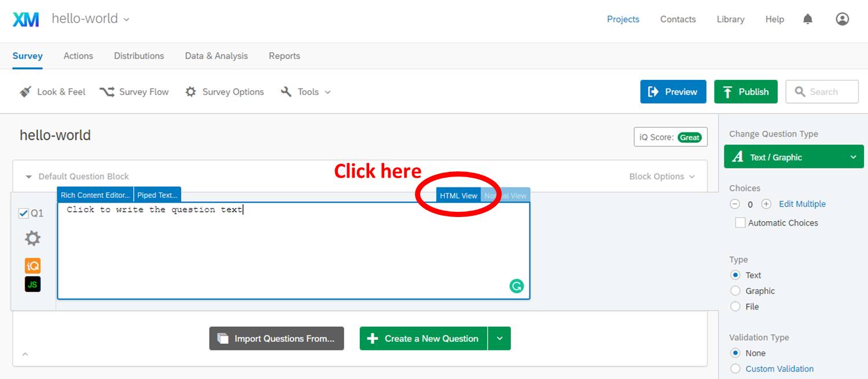Viewport: 868px width, 379px height.
Task: Switch to the Distributions tab
Action: [139, 56]
